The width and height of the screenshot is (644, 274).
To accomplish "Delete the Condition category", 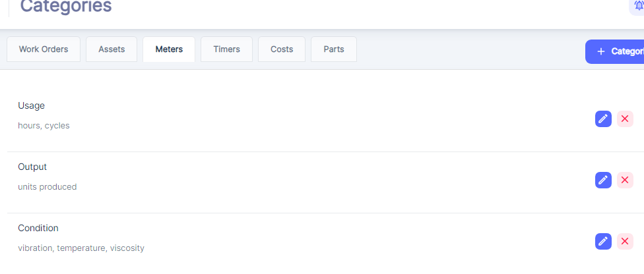I will [x=625, y=241].
